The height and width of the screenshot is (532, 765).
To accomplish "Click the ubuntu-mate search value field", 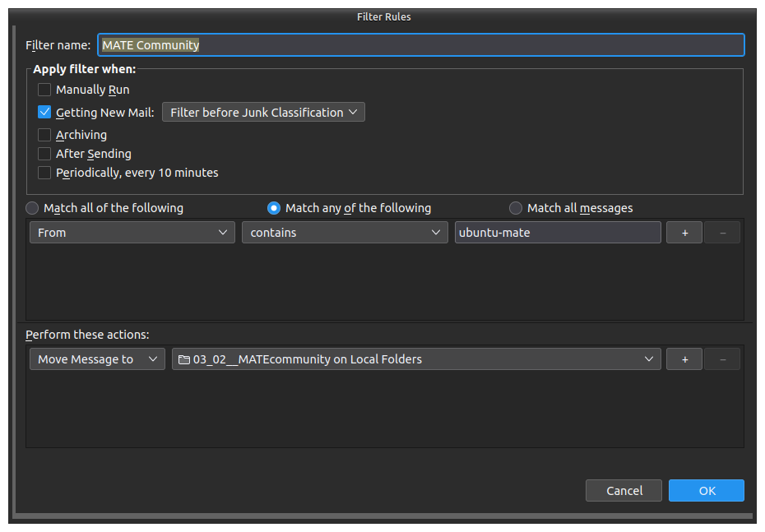I will [x=558, y=233].
